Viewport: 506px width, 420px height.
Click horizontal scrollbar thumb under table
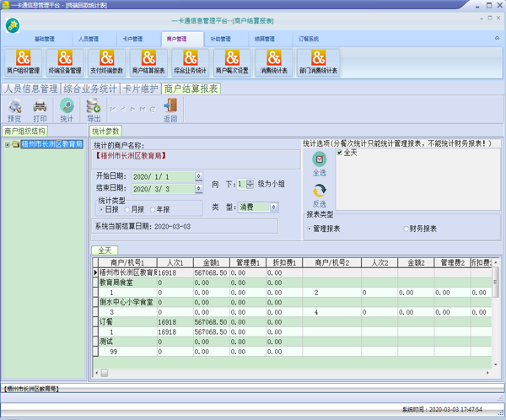pos(105,373)
